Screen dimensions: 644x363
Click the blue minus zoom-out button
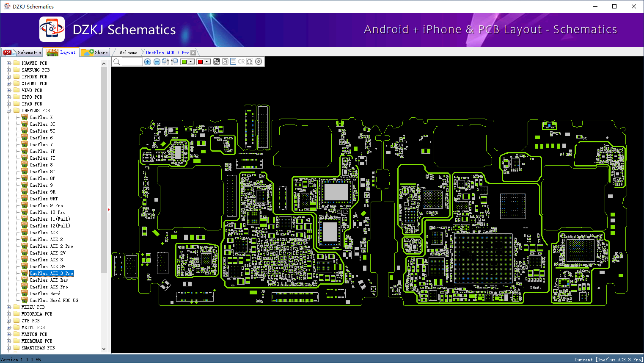pos(157,62)
